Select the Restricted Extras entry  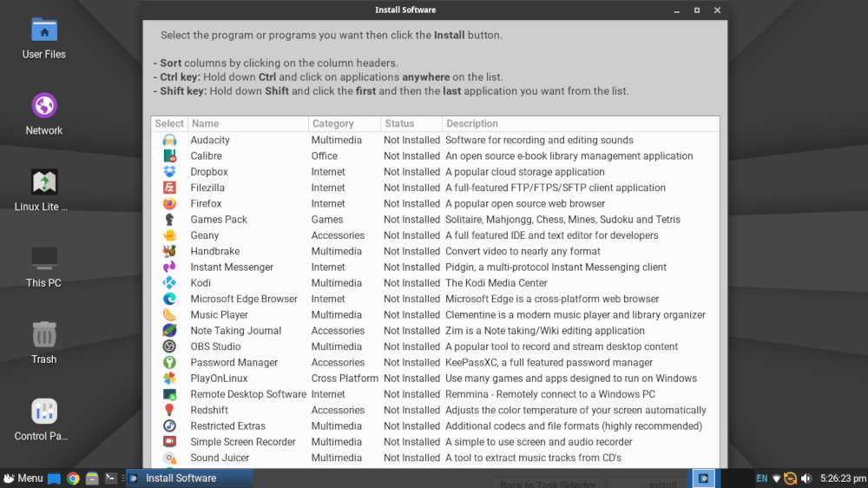click(435, 426)
